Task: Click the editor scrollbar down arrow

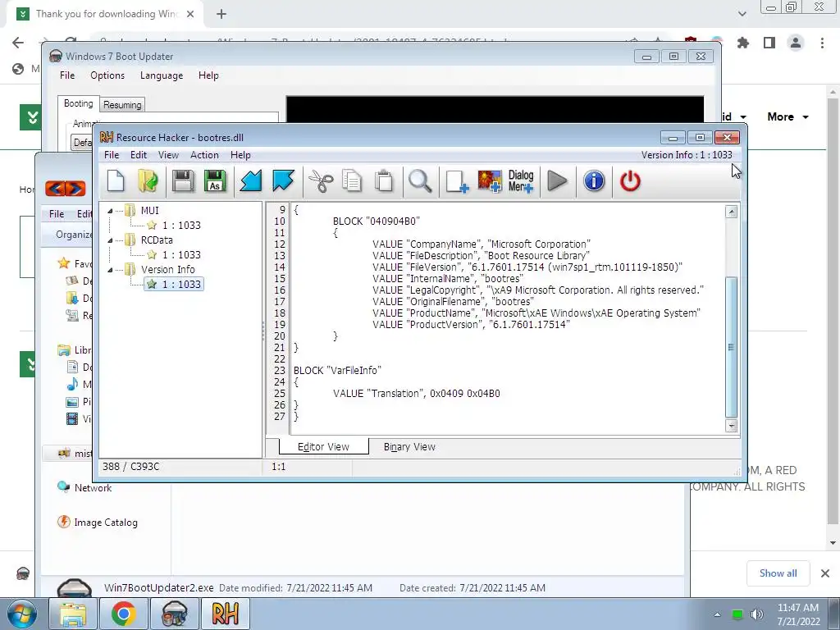Action: click(731, 426)
